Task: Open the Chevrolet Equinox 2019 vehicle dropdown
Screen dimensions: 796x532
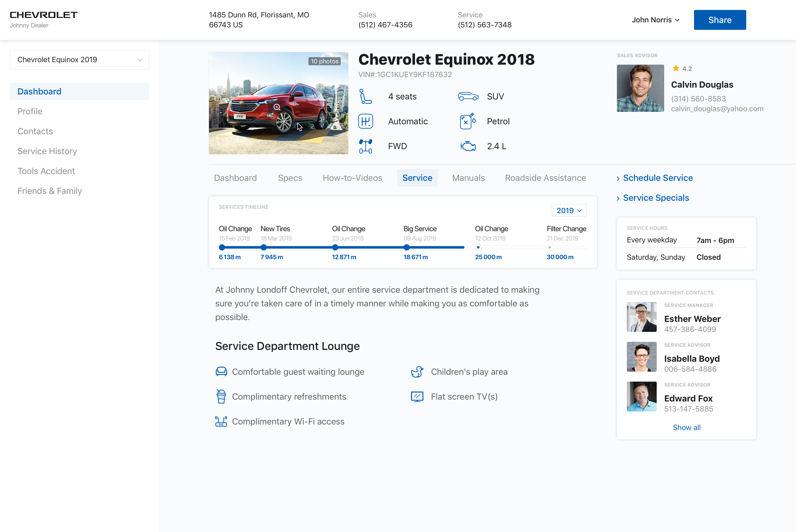Action: pos(79,60)
